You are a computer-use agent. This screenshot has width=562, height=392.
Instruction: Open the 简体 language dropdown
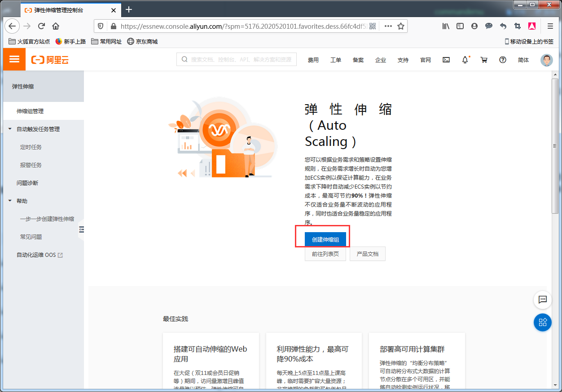pyautogui.click(x=523, y=60)
